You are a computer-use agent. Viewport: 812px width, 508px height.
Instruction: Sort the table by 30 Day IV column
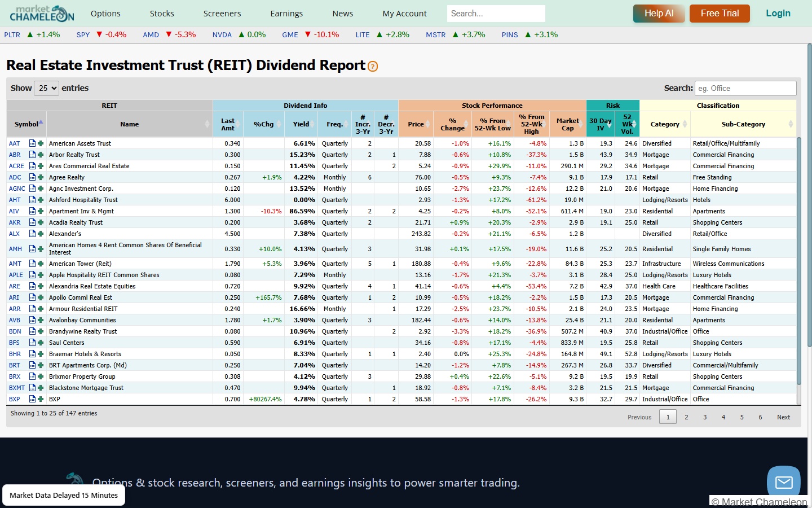601,124
